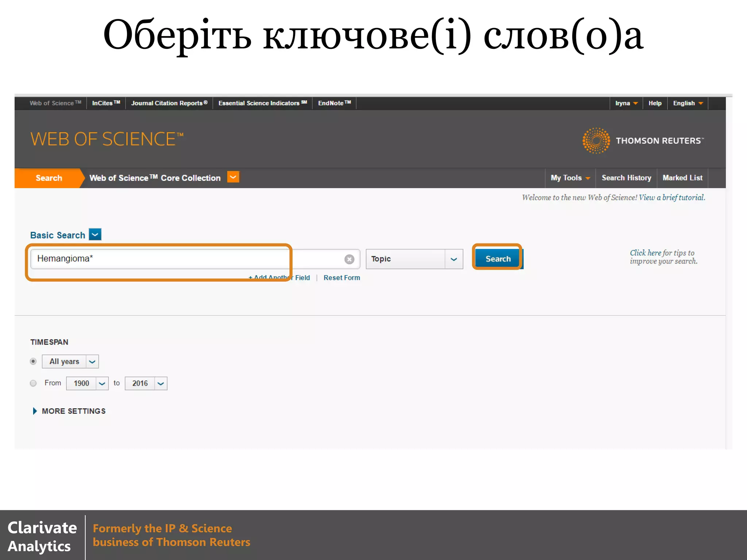
Task: Open the Iryna user menu
Action: pyautogui.click(x=626, y=103)
